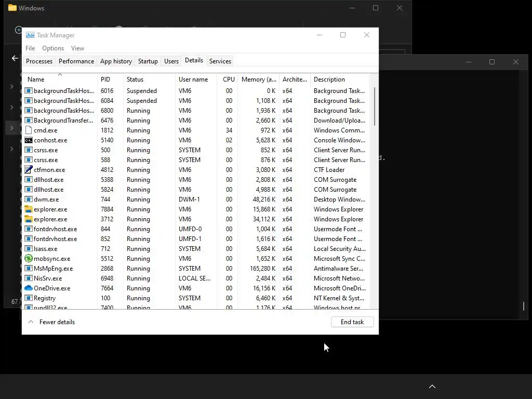Screen dimensions: 532x399
Task: Click the NisSrv.exe process icon
Action: [29, 278]
